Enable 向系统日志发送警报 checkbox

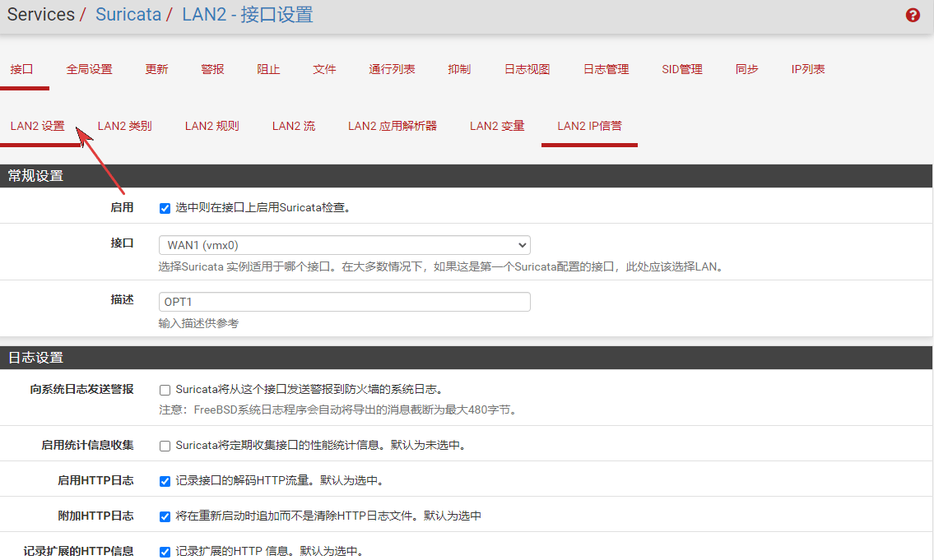click(165, 390)
